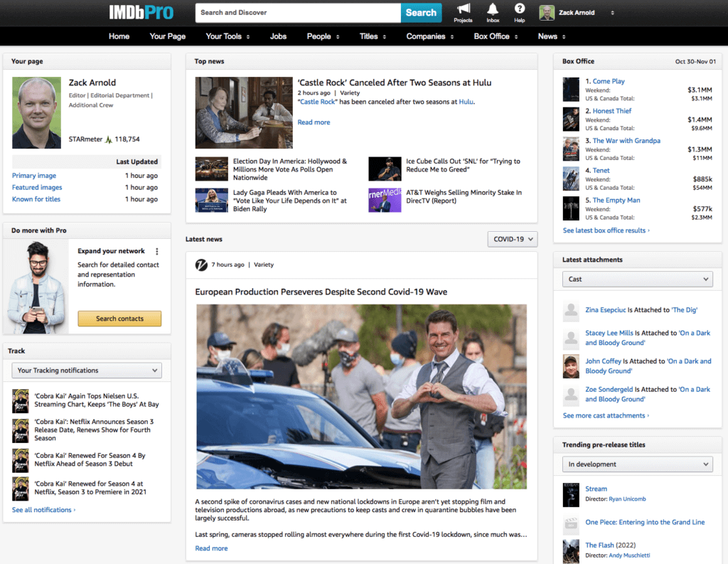Click the STARmeter trend icon

click(109, 139)
